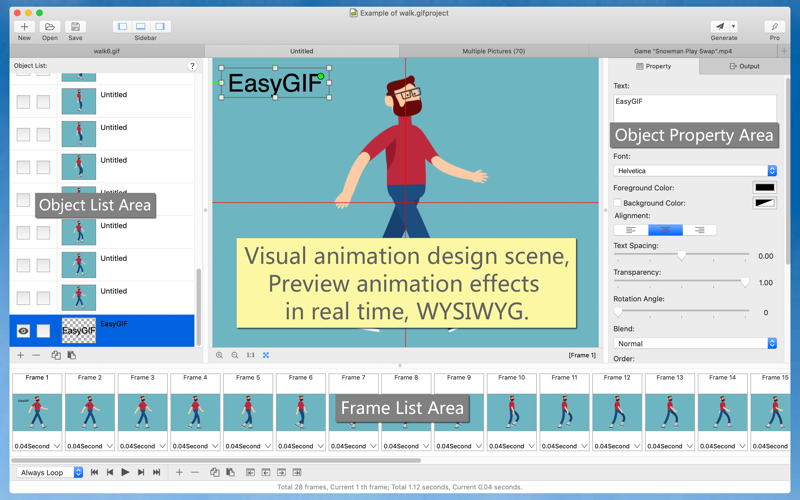Set text alignment to right

[x=699, y=230]
